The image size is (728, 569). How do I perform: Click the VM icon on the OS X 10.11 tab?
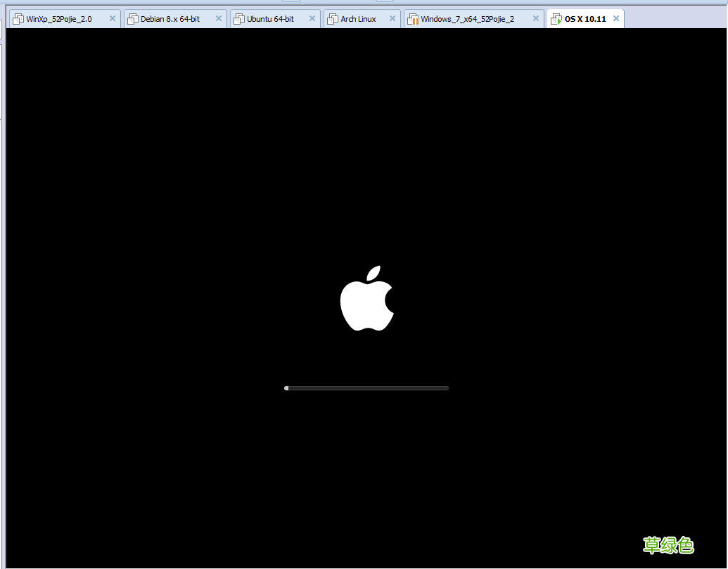point(556,18)
